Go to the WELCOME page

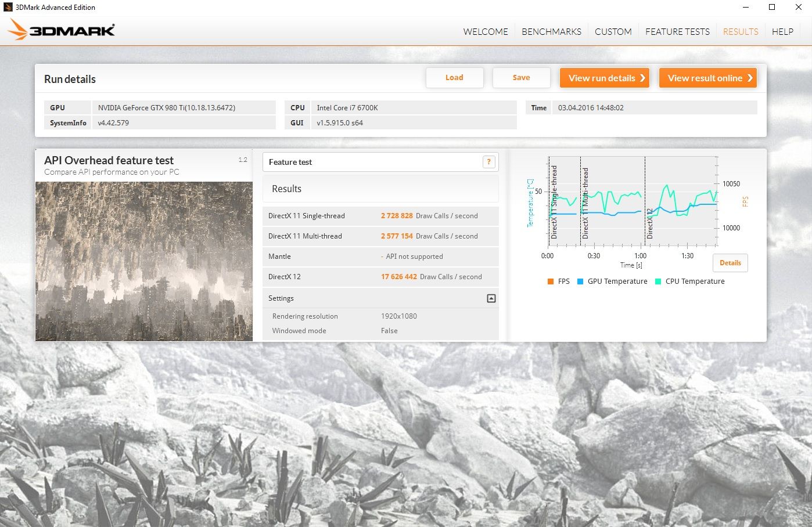[x=485, y=31]
